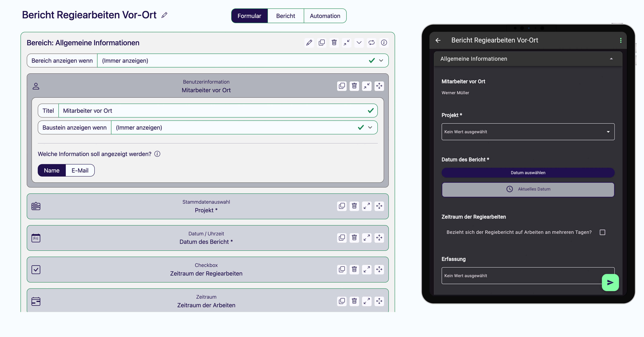Open the Baustein anzeigen wenn dropdown
Viewport: 644px width, 337px height.
click(x=370, y=128)
